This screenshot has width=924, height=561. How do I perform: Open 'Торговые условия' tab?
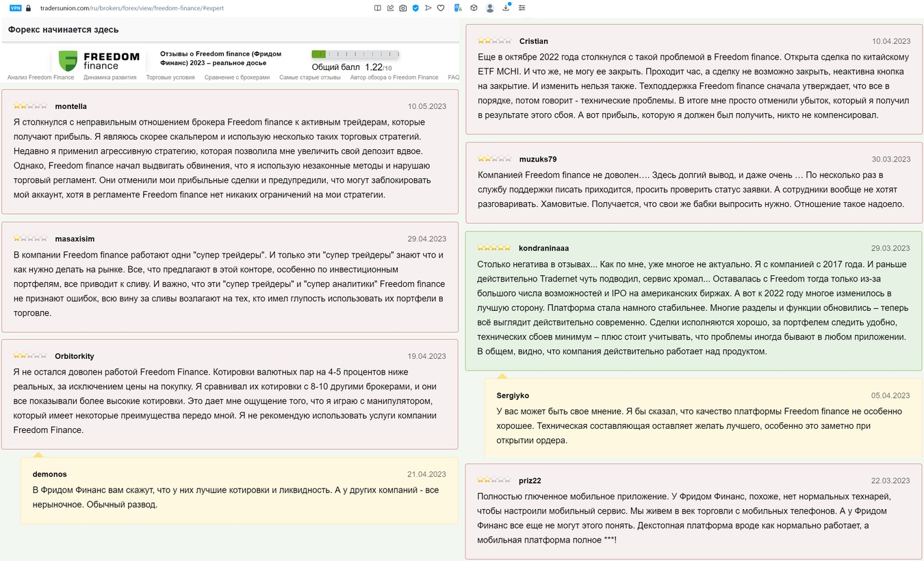tap(170, 77)
